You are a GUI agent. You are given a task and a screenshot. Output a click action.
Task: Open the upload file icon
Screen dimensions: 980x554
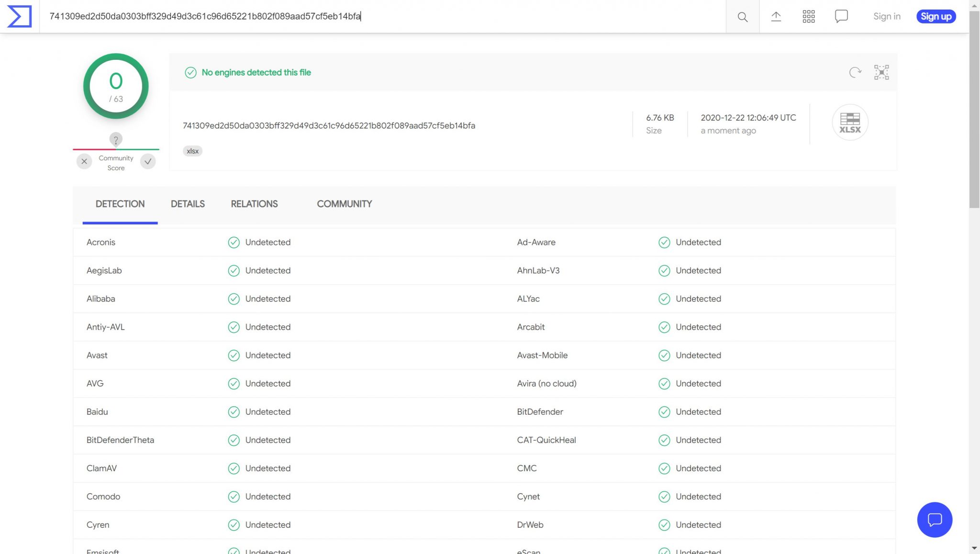point(776,17)
